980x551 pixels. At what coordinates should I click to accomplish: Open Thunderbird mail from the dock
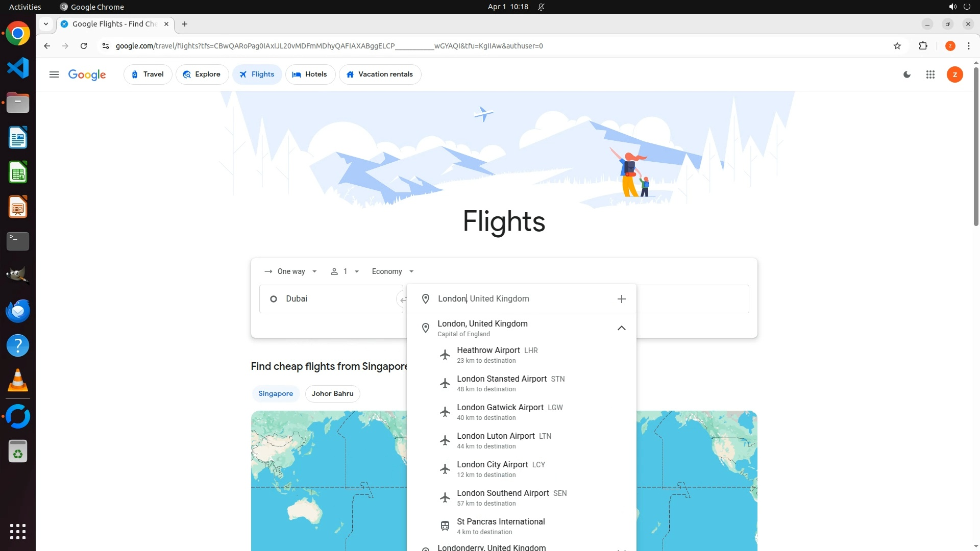[18, 311]
